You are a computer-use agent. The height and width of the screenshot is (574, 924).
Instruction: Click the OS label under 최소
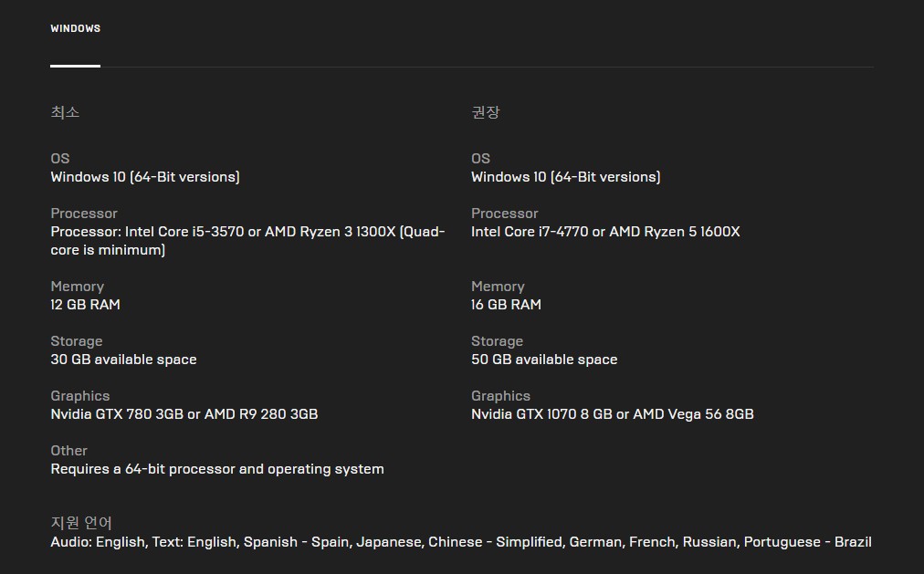pyautogui.click(x=60, y=159)
